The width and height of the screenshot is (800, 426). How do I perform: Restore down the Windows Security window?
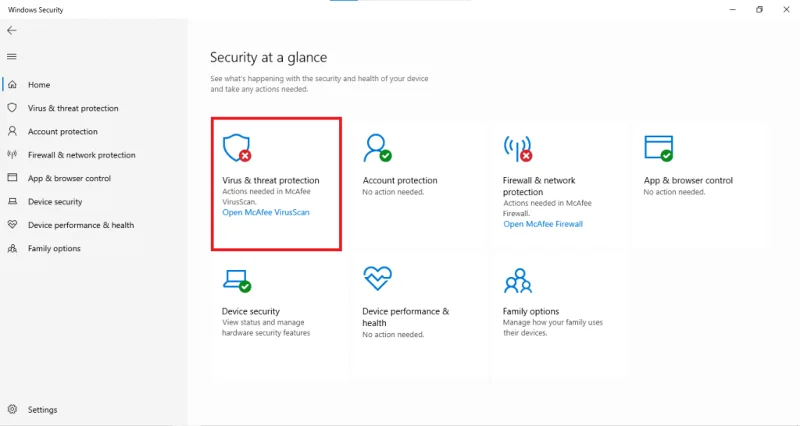[759, 10]
